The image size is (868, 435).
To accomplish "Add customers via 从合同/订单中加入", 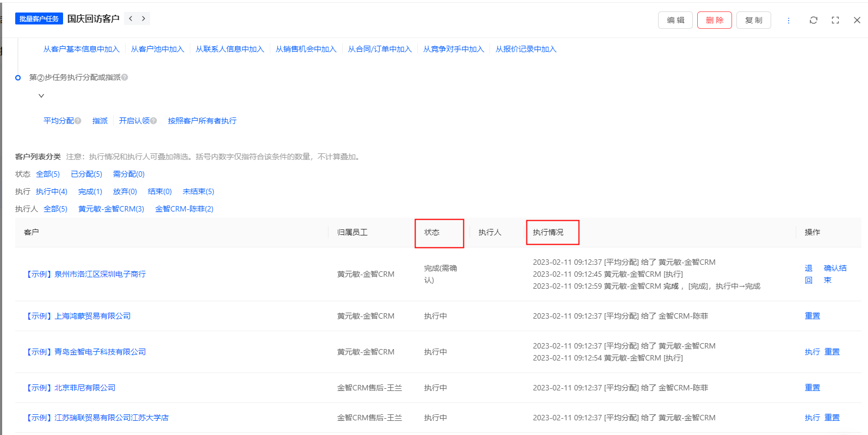I will [x=380, y=49].
